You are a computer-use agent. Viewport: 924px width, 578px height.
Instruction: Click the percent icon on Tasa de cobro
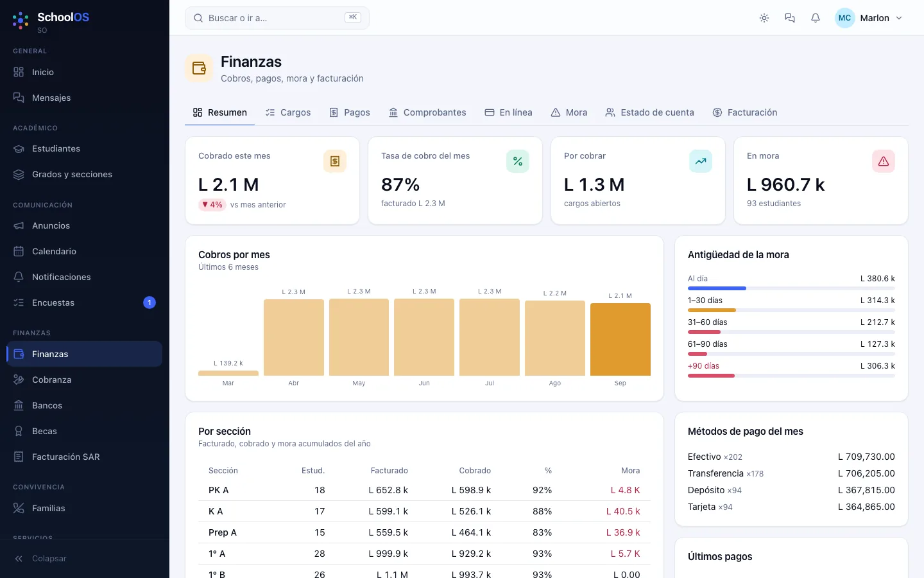click(x=518, y=161)
